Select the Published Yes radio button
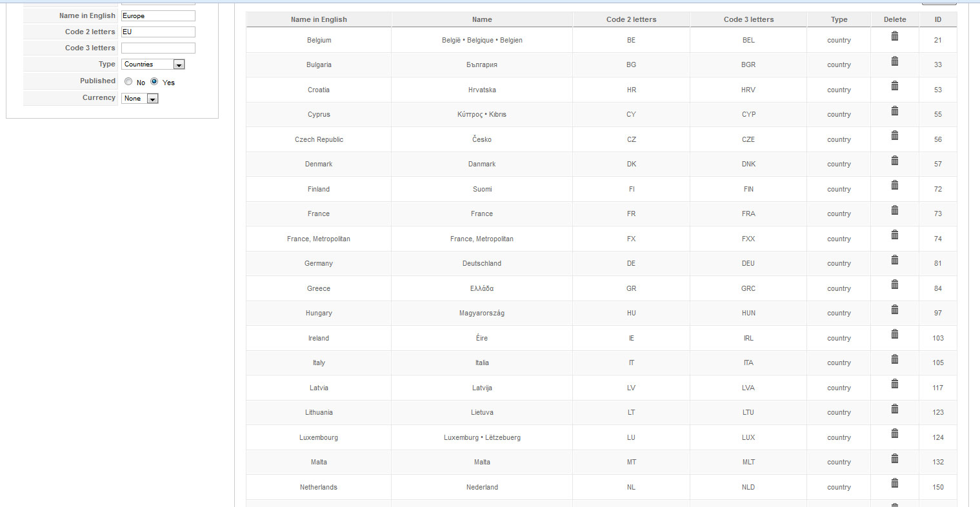 [154, 81]
